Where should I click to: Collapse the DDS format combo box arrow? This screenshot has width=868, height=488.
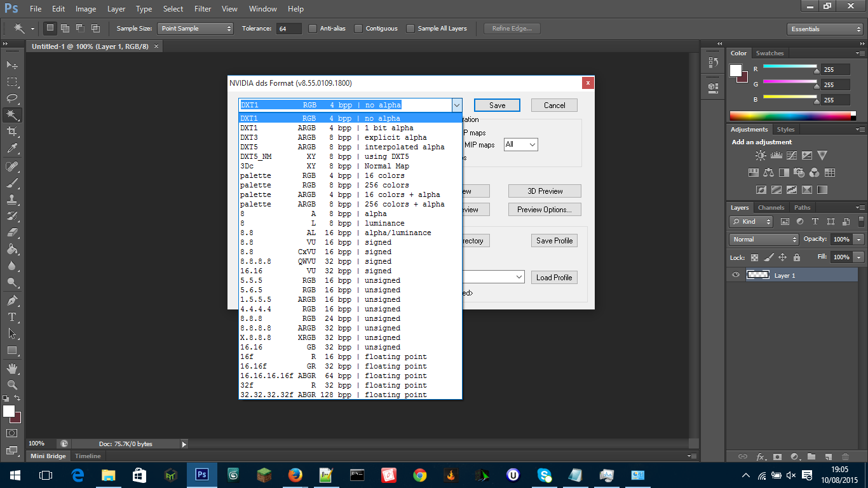coord(456,105)
